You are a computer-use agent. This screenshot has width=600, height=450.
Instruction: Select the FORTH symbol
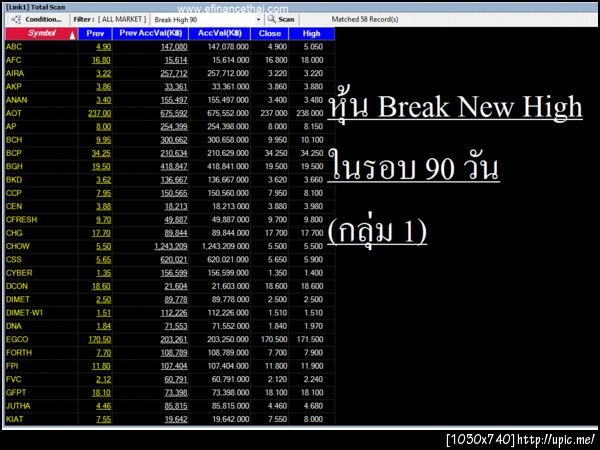click(19, 352)
